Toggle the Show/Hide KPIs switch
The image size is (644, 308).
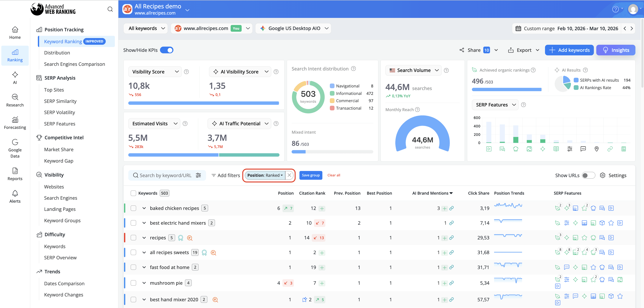pos(167,50)
